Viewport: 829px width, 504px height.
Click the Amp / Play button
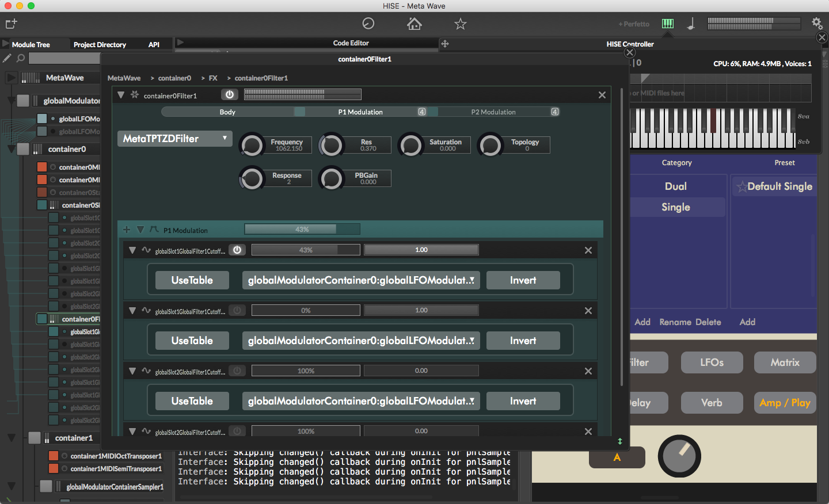tap(785, 403)
